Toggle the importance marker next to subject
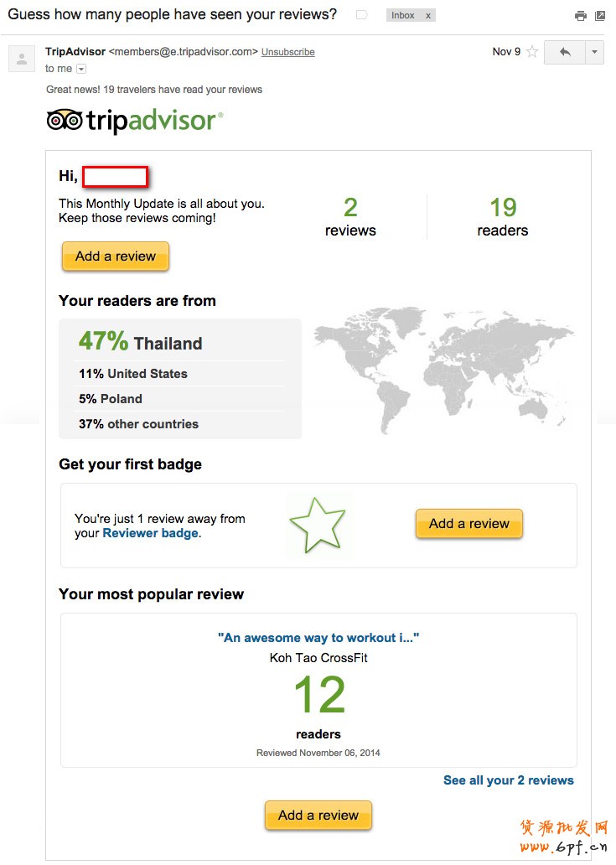 (362, 15)
